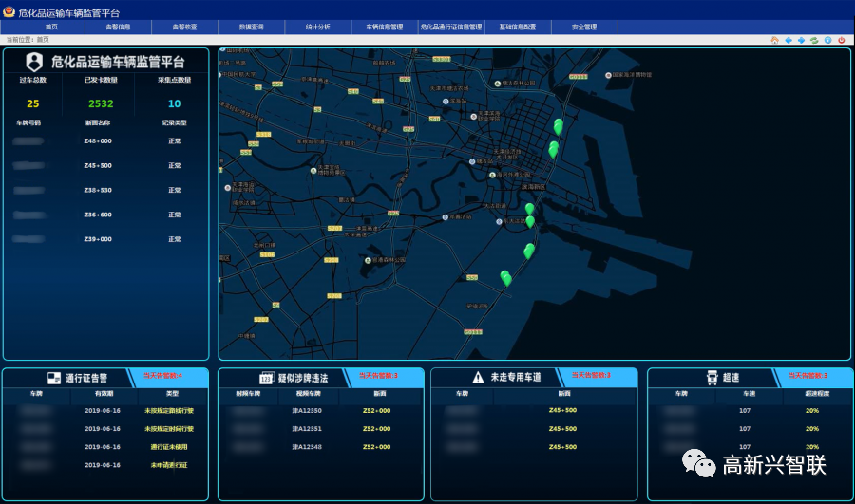Viewport: 855px width, 504px height.
Task: Open the 数据查询 menu
Action: (251, 28)
